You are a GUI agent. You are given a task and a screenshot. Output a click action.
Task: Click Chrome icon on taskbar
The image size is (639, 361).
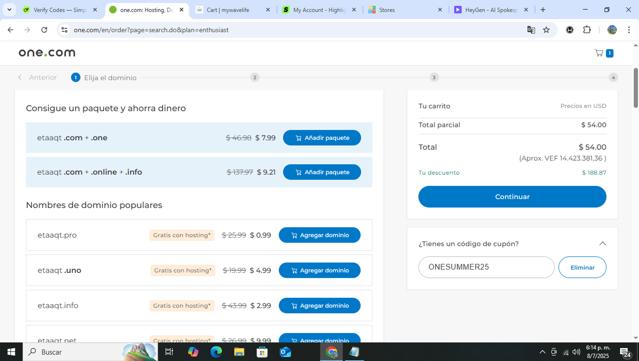click(332, 352)
